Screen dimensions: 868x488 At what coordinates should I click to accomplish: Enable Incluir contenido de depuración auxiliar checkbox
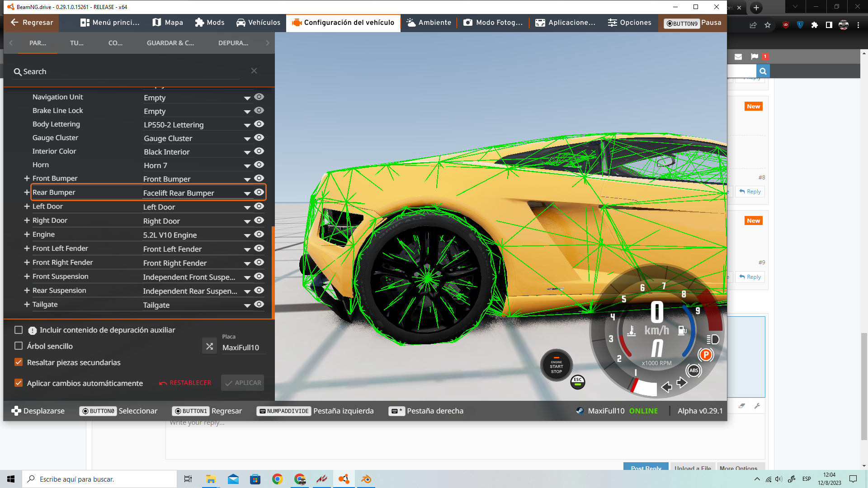pyautogui.click(x=19, y=330)
